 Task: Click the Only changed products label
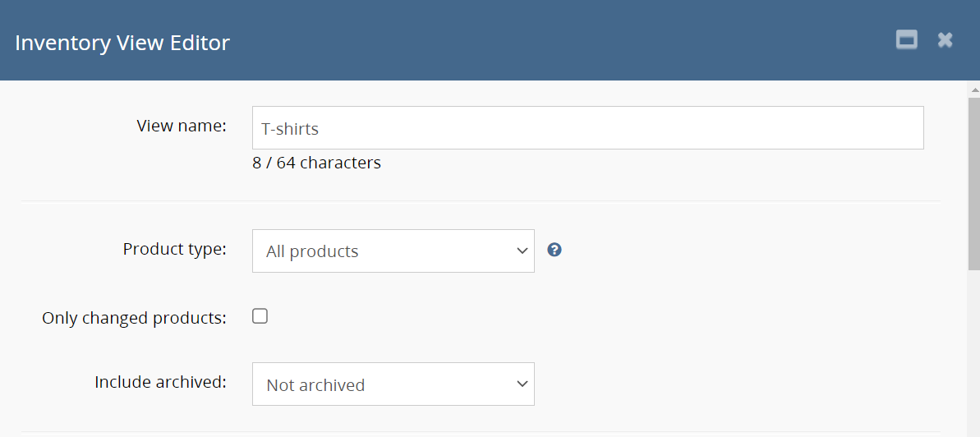point(134,318)
